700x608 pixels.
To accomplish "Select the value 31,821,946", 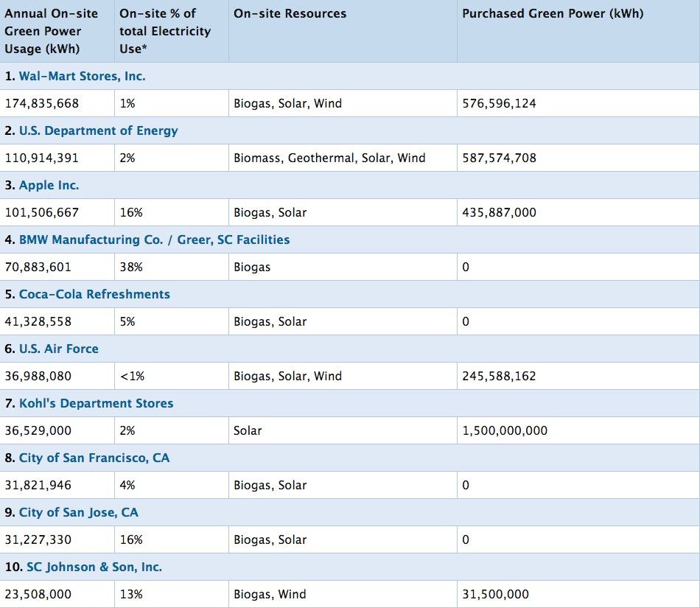I will coord(38,485).
